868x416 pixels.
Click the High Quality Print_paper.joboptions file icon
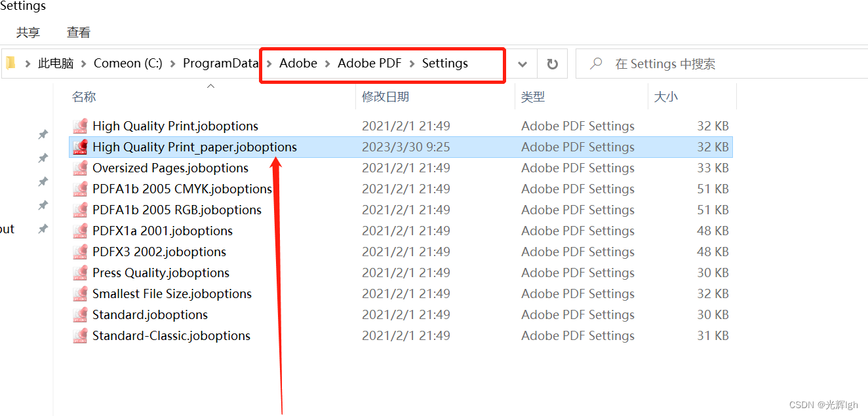point(81,147)
